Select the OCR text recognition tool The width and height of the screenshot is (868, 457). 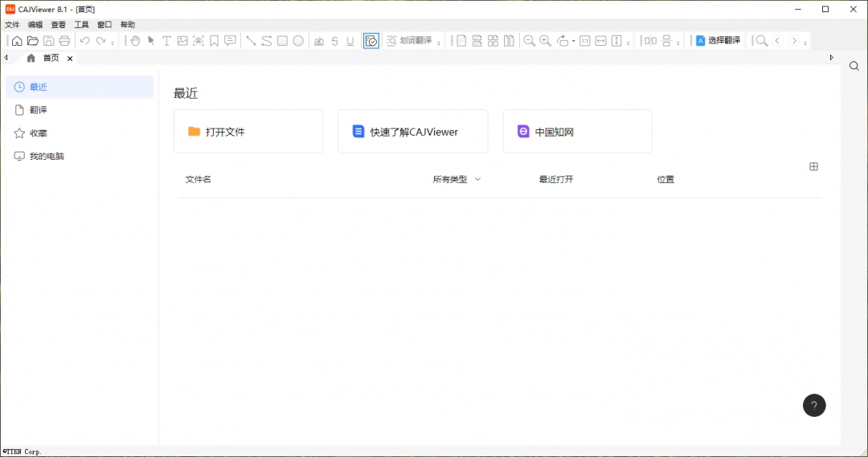tap(199, 41)
